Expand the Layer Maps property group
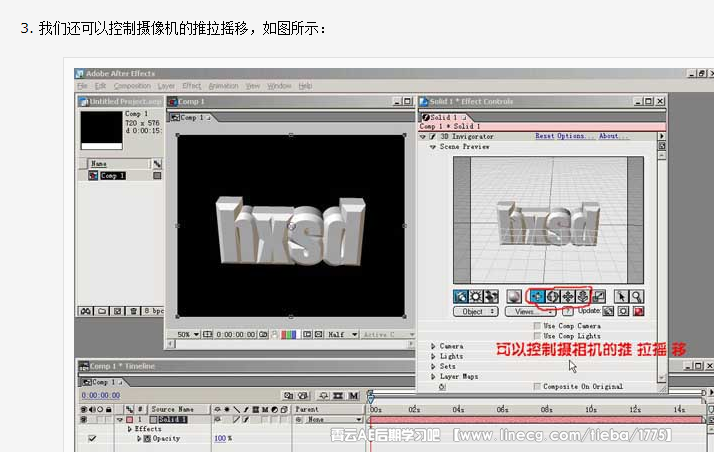The width and height of the screenshot is (714, 452). pyautogui.click(x=433, y=377)
